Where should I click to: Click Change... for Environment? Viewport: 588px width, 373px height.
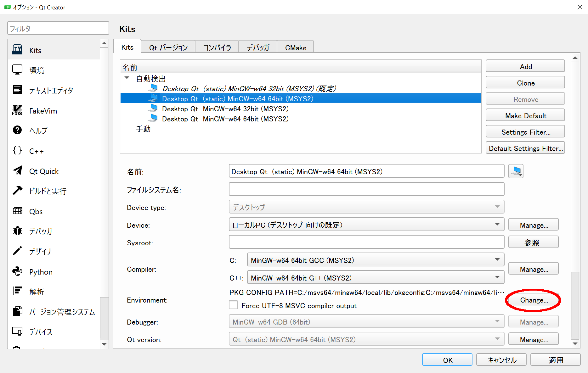[x=534, y=300]
